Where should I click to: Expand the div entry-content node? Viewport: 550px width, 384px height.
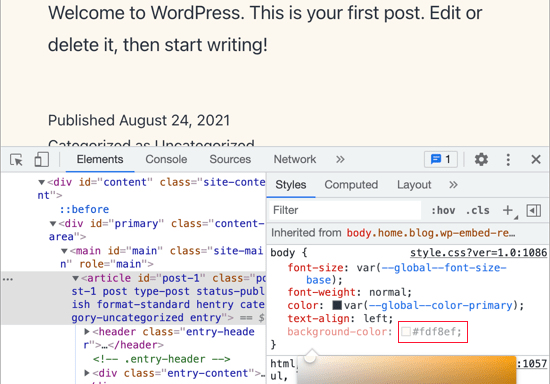pyautogui.click(x=87, y=373)
